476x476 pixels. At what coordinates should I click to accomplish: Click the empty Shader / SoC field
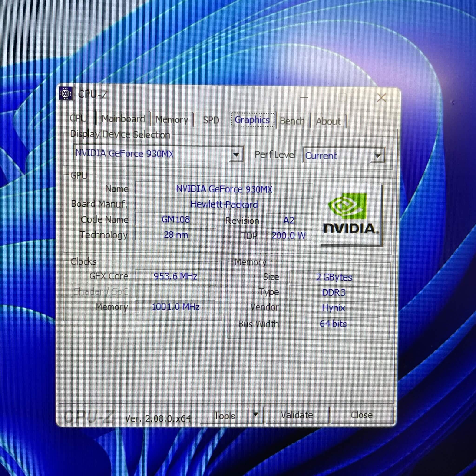pos(175,292)
